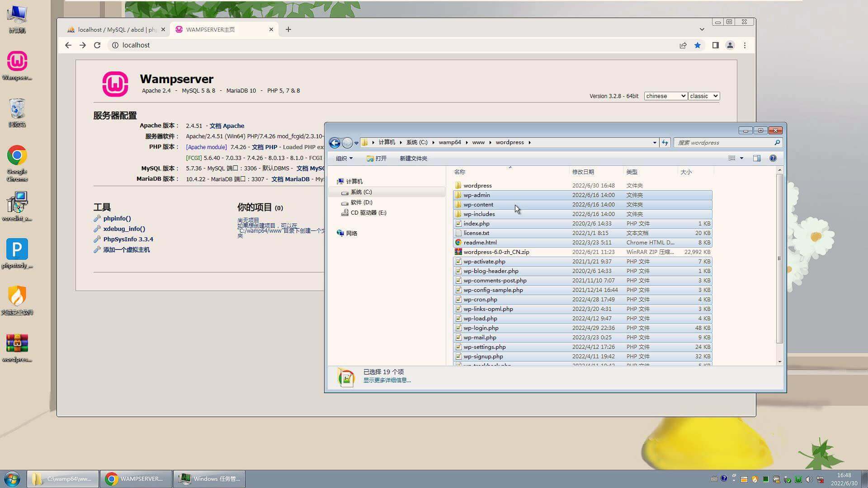868x488 pixels.
Task: Select the wp-login.php file row
Action: [583, 328]
